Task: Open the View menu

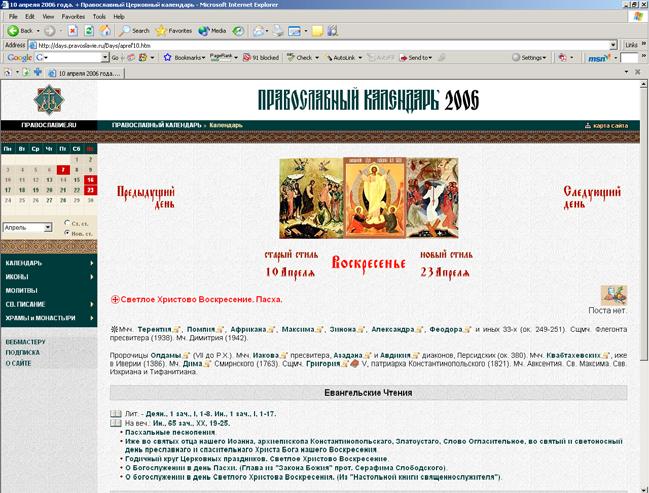Action: tap(48, 17)
